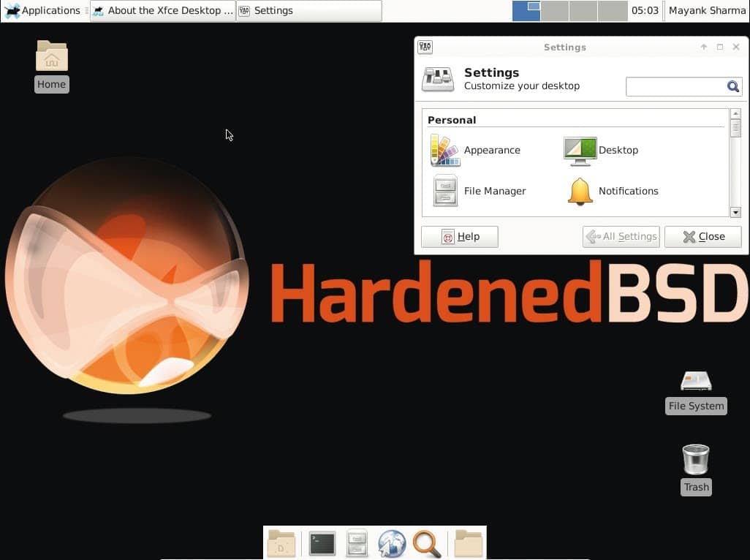Switch to the fourth workspace
750x560 pixels.
(x=613, y=10)
